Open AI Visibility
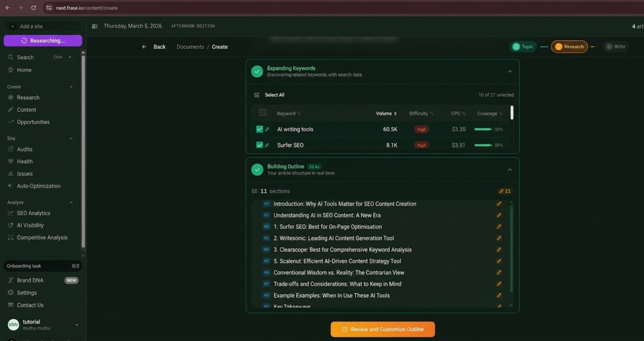The height and width of the screenshot is (341, 644). tap(30, 225)
